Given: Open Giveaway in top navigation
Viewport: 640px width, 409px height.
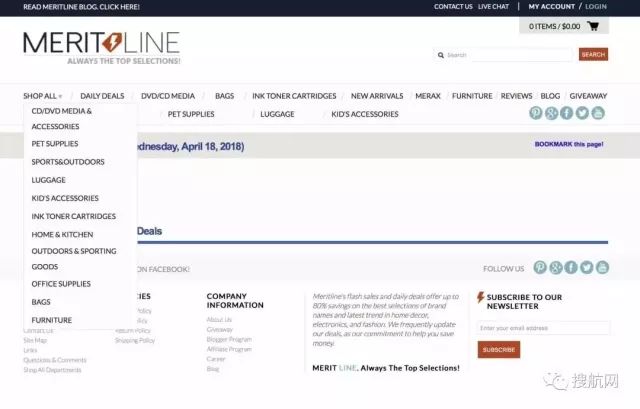Looking at the screenshot, I should 588,96.
